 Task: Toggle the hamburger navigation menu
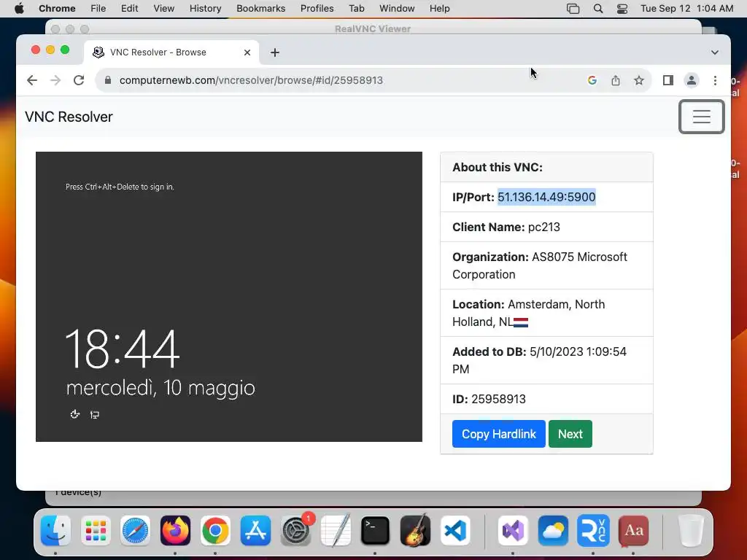click(x=701, y=117)
